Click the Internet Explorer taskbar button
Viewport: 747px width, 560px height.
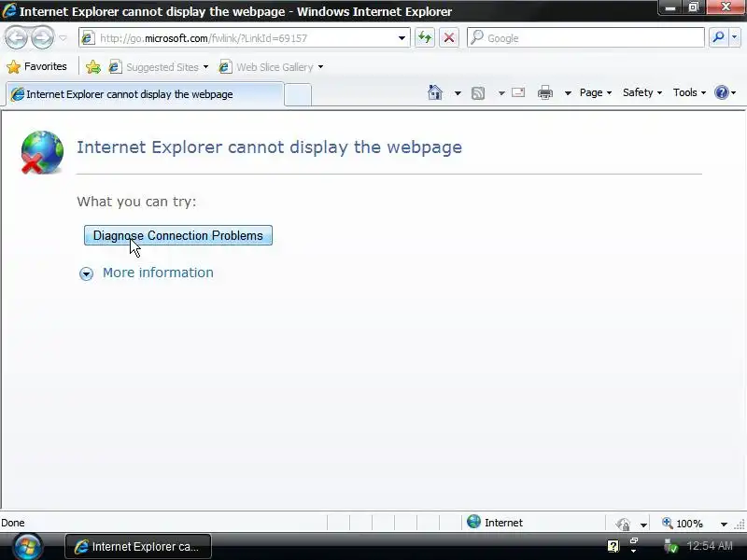tap(138, 546)
